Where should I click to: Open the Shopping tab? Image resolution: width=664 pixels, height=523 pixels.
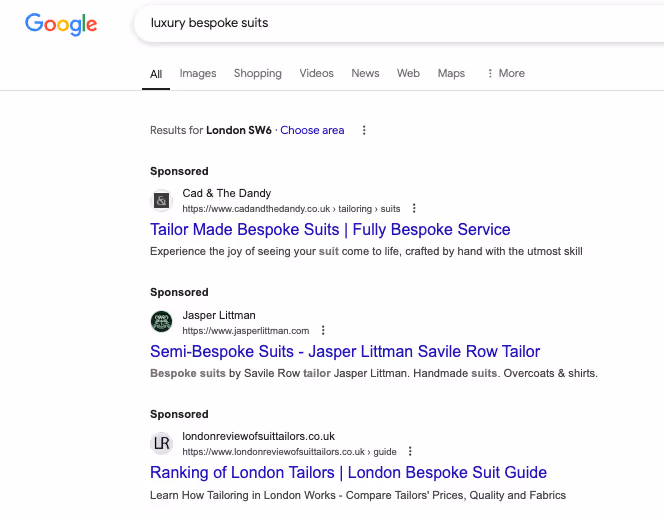click(x=257, y=73)
